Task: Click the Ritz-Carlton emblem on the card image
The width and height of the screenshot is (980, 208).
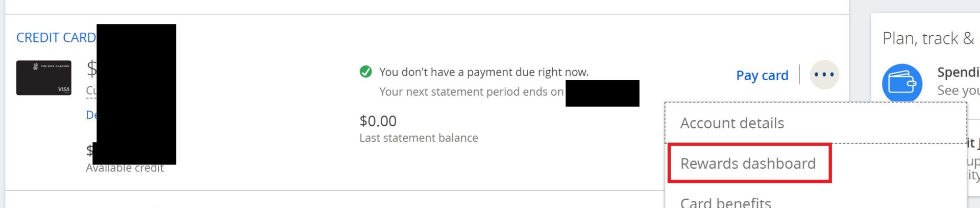Action: pyautogui.click(x=35, y=66)
